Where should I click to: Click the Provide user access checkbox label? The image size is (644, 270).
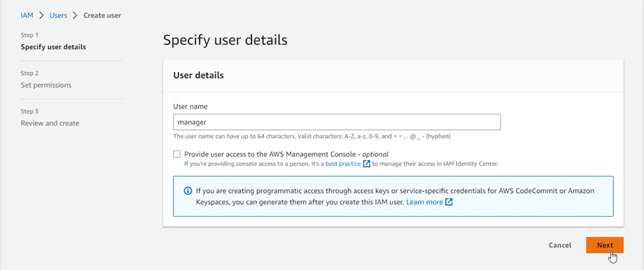pyautogui.click(x=286, y=154)
